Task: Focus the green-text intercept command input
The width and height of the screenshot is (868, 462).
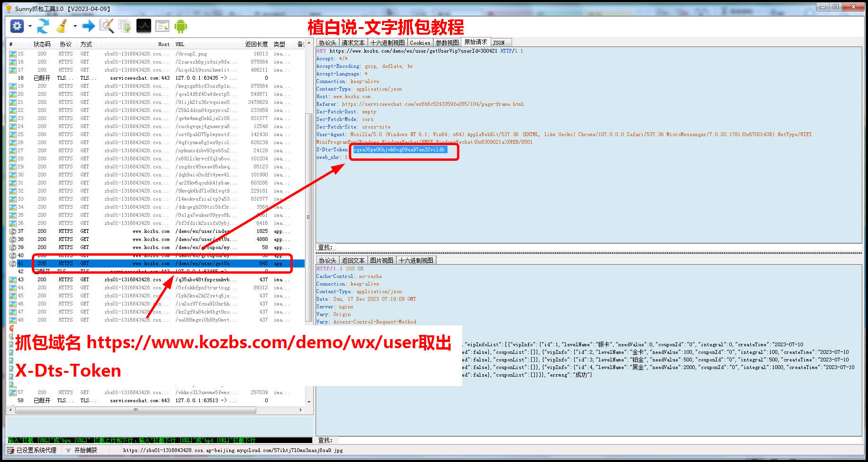Action: click(160, 440)
